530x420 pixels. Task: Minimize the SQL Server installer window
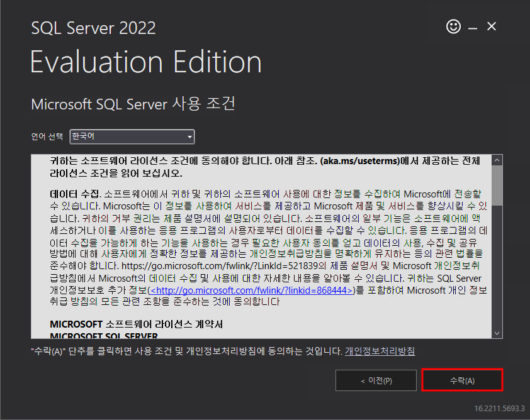tap(473, 28)
